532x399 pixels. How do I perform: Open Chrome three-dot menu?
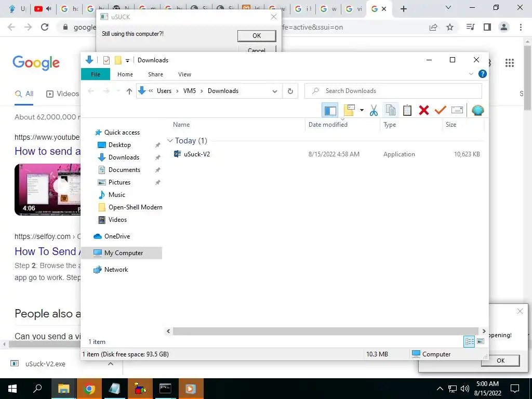pyautogui.click(x=521, y=27)
